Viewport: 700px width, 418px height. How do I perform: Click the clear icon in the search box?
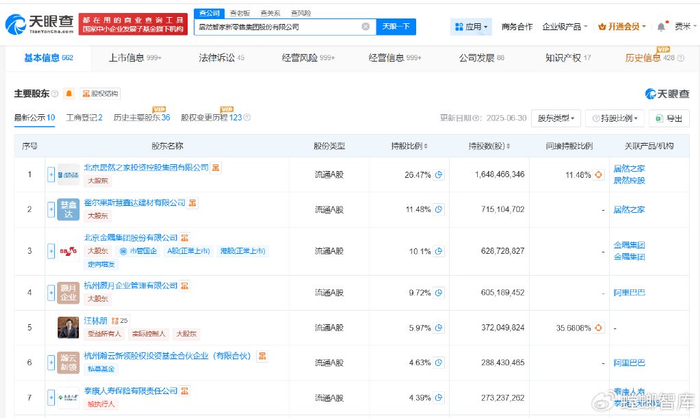click(x=364, y=27)
